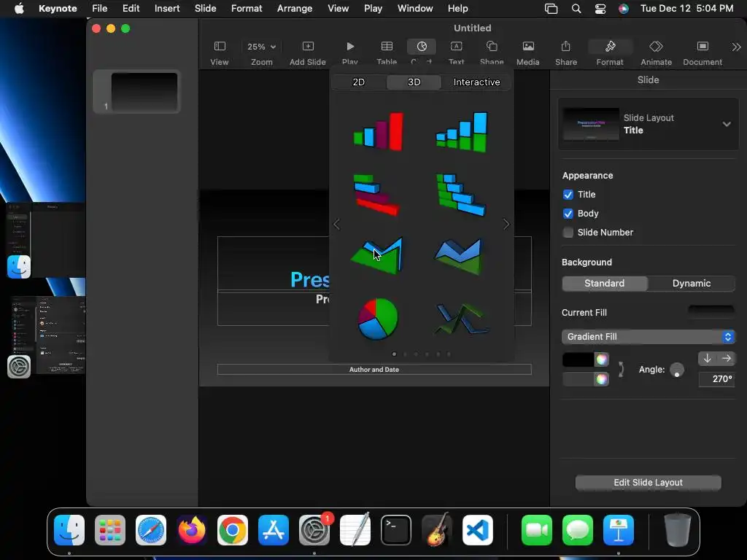Click the first gradient black swatch
This screenshot has height=560, width=747.
578,359
